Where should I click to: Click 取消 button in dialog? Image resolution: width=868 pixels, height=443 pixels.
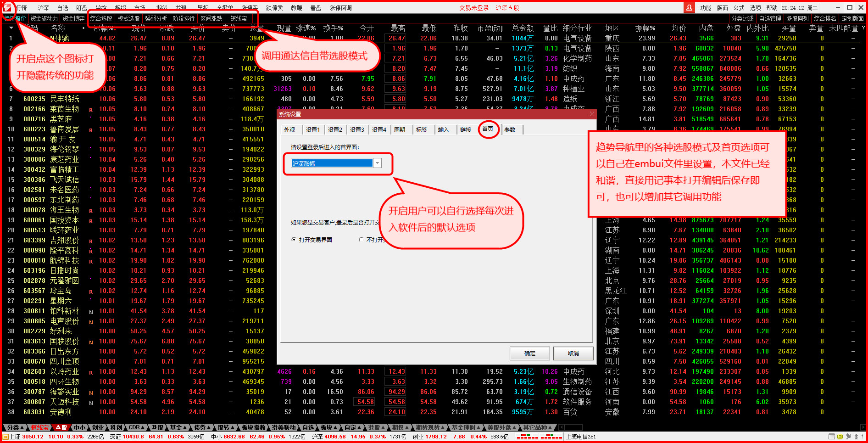(573, 353)
